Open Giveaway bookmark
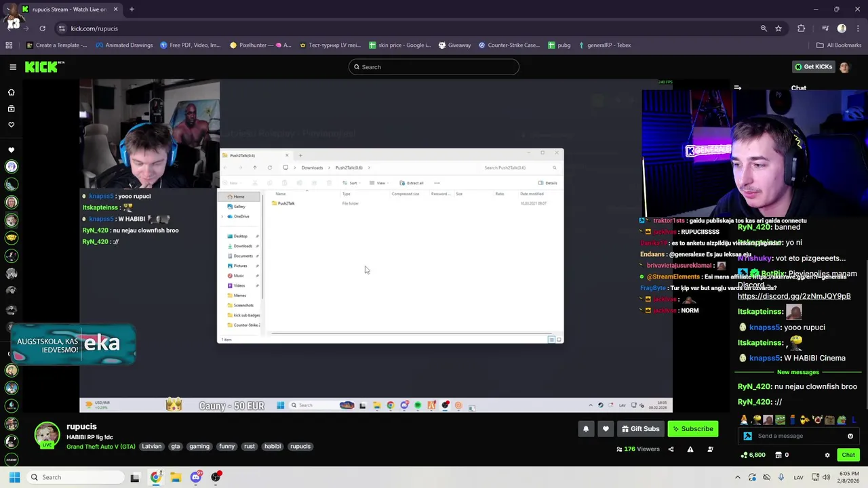 tap(454, 45)
